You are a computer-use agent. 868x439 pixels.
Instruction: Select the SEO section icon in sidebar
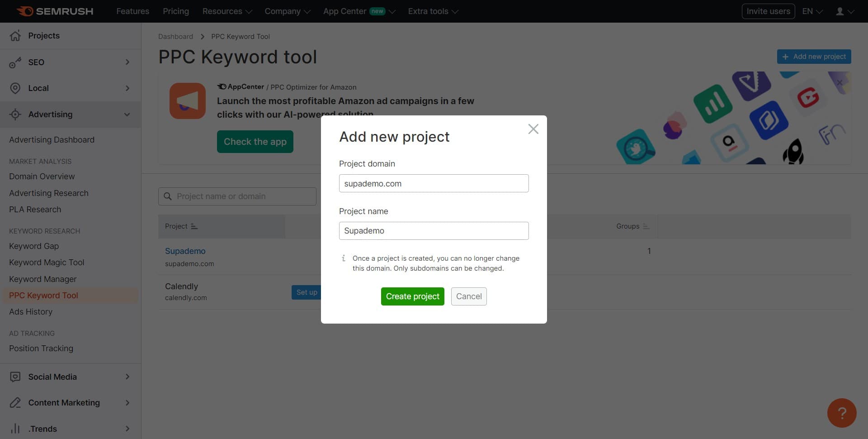[16, 62]
